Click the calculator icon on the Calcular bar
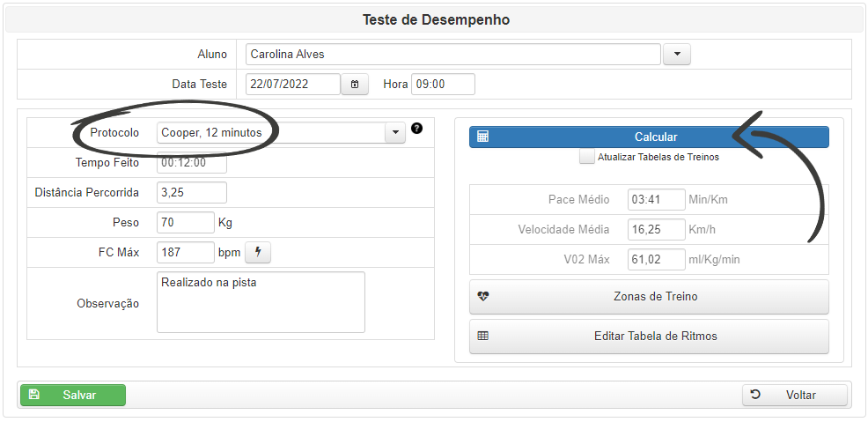Viewport: 868px width, 422px height. (482, 137)
